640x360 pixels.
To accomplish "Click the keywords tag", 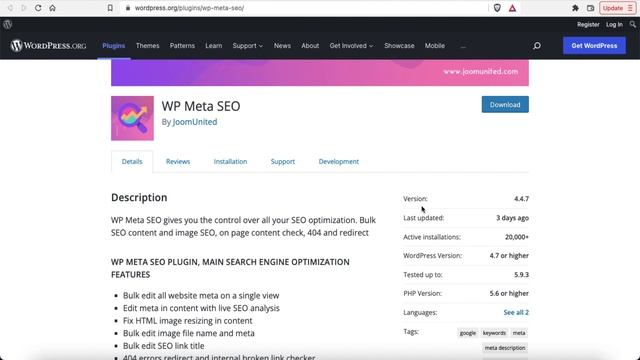I will point(494,333).
